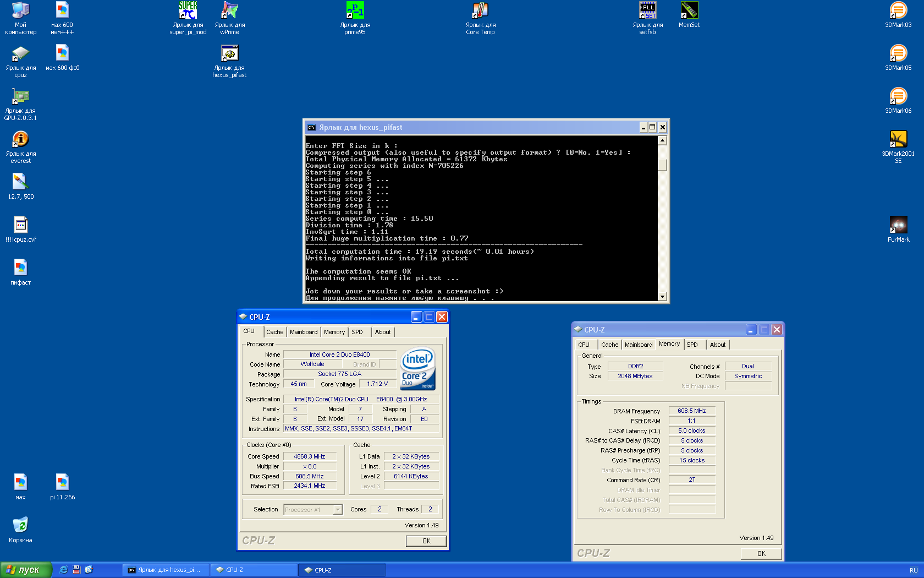This screenshot has width=924, height=578.
Task: Switch to Cache tab in left CPU-Z
Action: [274, 332]
